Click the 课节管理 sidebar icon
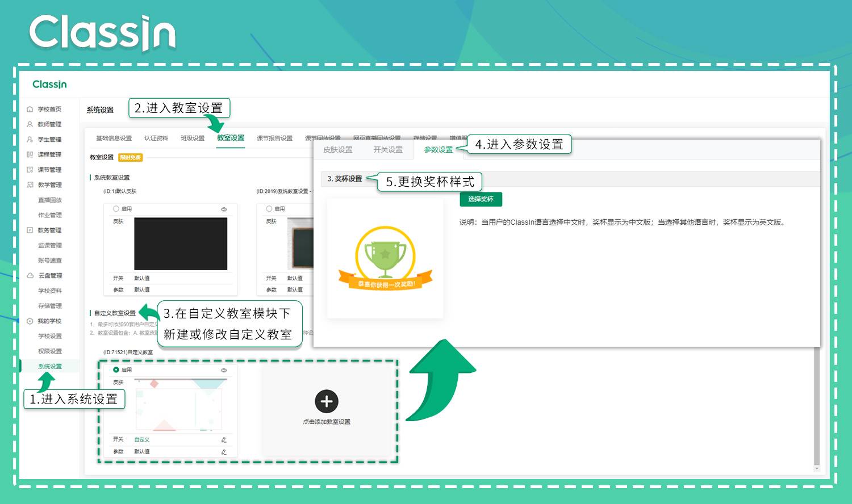This screenshot has height=504, width=852. pos(30,170)
